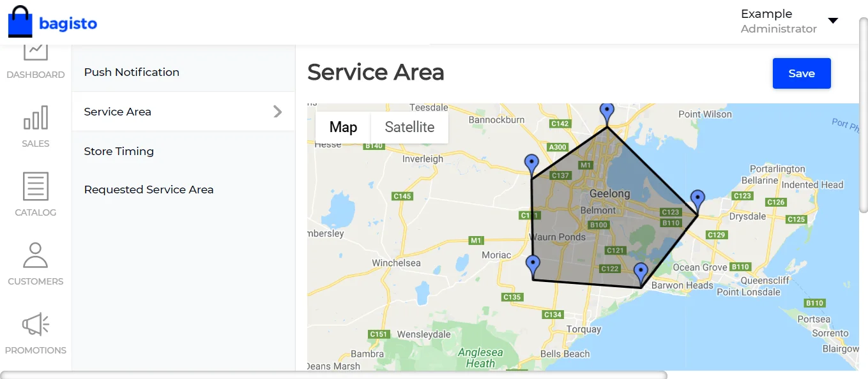The image size is (868, 379).
Task: Switch map to Satellite view
Action: pos(409,127)
